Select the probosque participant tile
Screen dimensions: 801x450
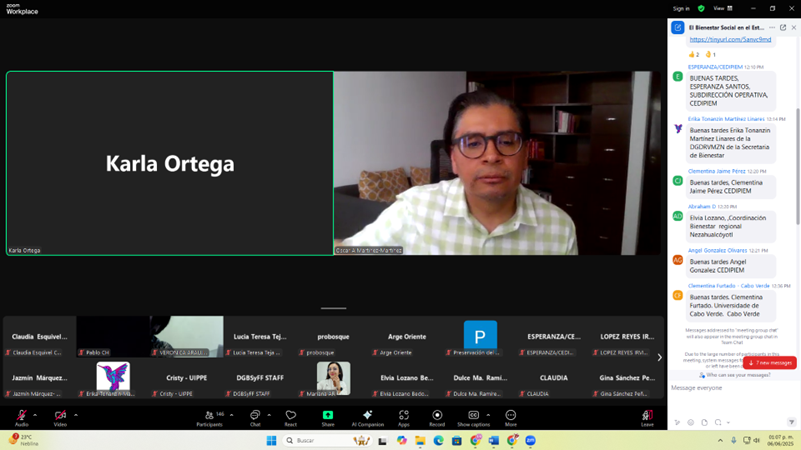pyautogui.click(x=333, y=337)
